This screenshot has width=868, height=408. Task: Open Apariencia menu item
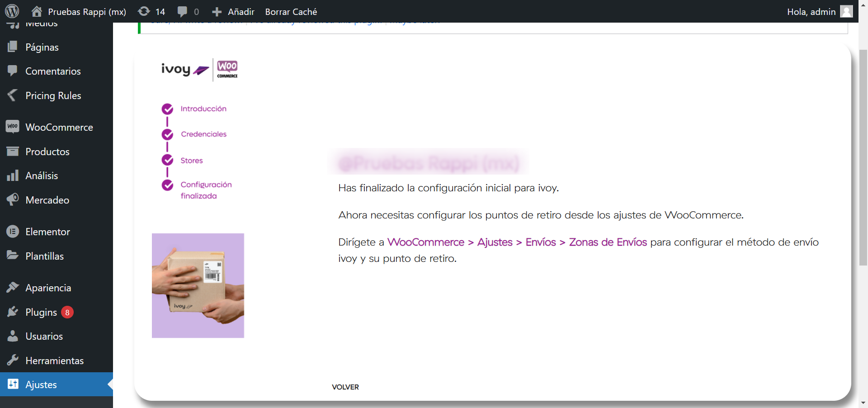point(48,288)
